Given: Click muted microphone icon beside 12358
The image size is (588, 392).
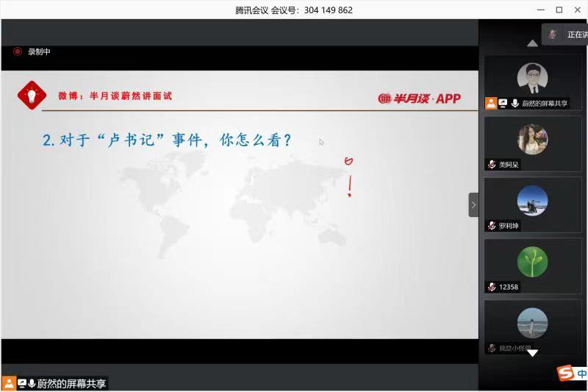Looking at the screenshot, I should pos(492,287).
